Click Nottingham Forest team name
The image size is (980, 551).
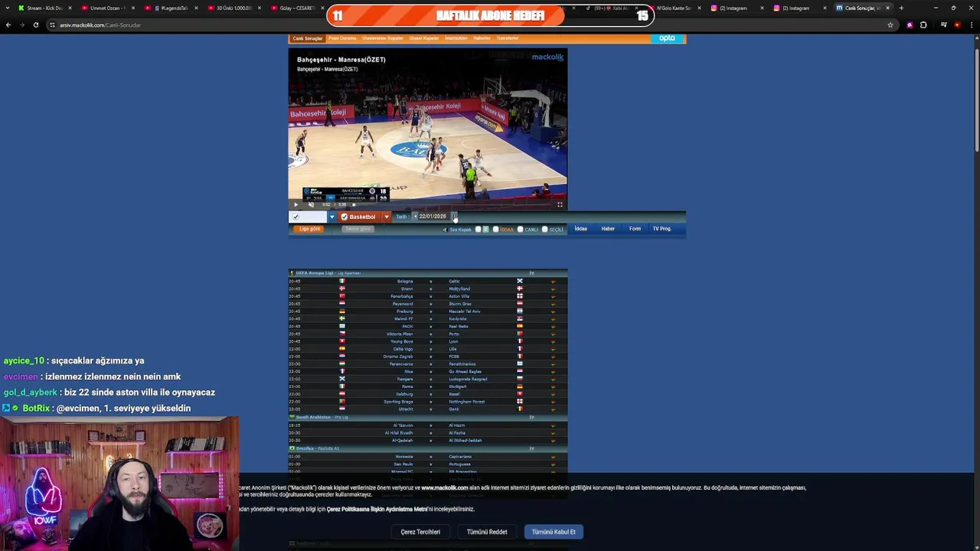click(466, 402)
